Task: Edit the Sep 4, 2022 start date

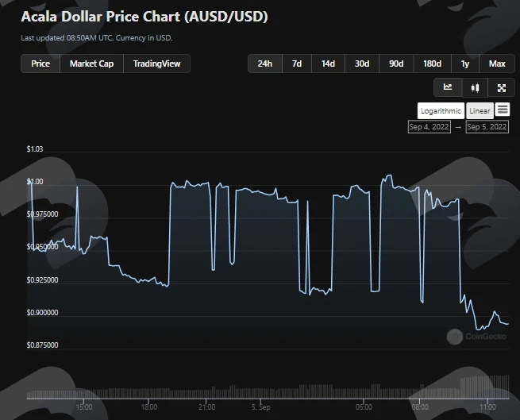Action: click(x=429, y=127)
